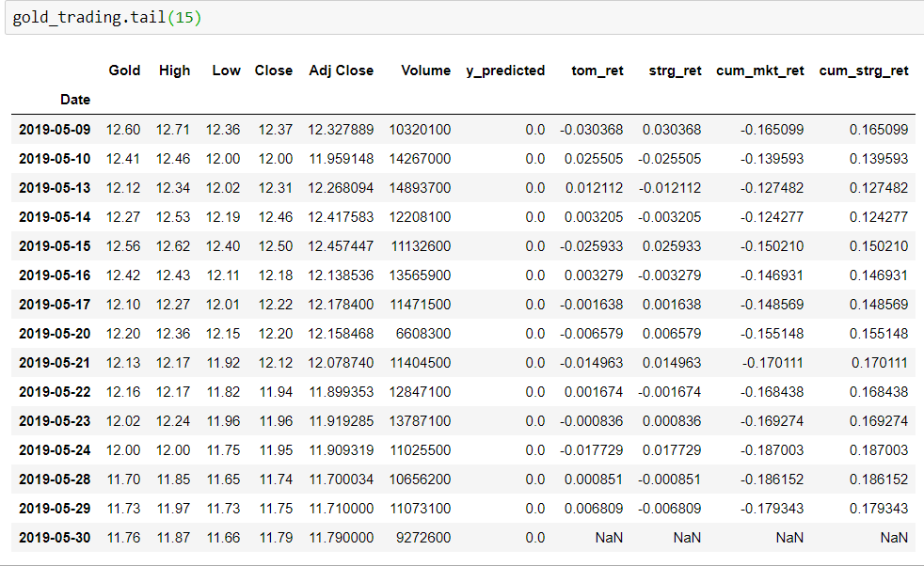Select the Volume column header
This screenshot has width=924, height=566.
(x=425, y=71)
